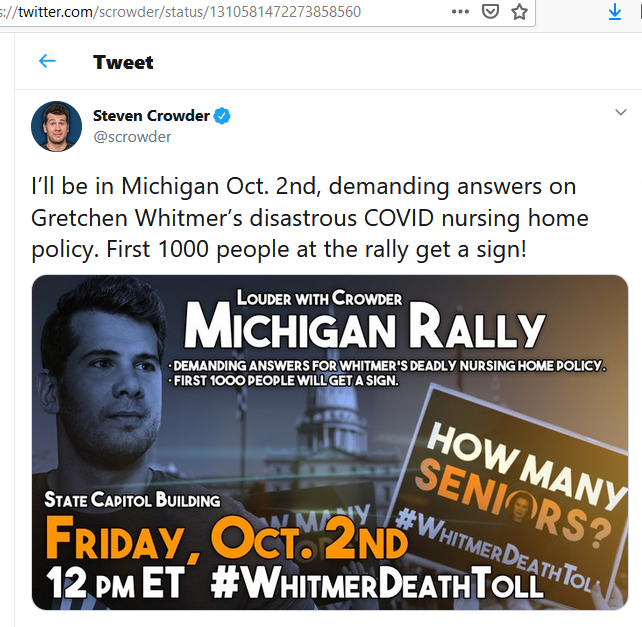Open Steven Crowder's profile avatar
The width and height of the screenshot is (642, 627).
tap(57, 126)
